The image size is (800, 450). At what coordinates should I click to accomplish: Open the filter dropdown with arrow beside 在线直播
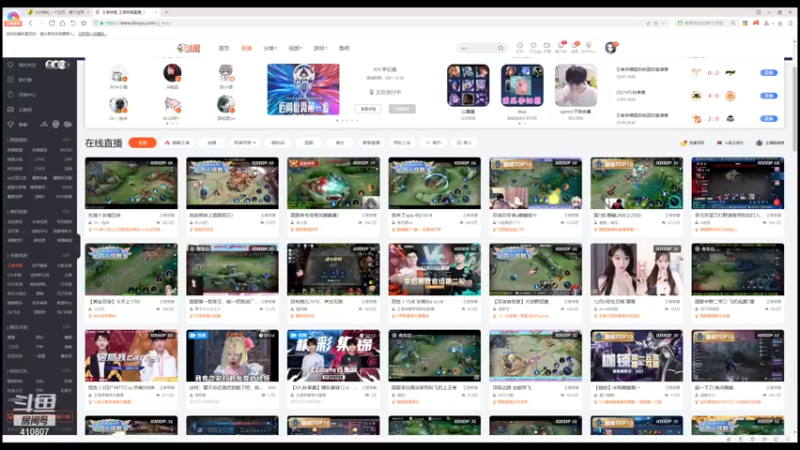click(244, 143)
